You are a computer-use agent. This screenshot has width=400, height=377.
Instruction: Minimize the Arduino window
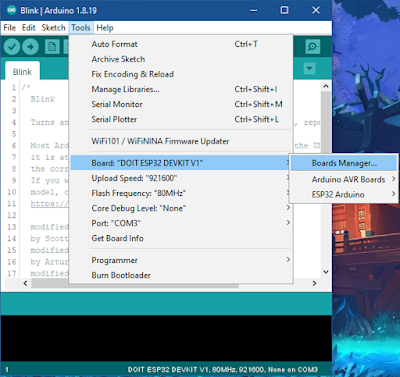[254, 10]
